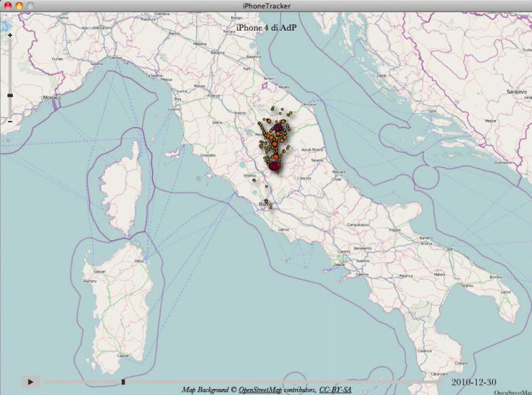Click the zoom level slider handle

click(x=10, y=96)
